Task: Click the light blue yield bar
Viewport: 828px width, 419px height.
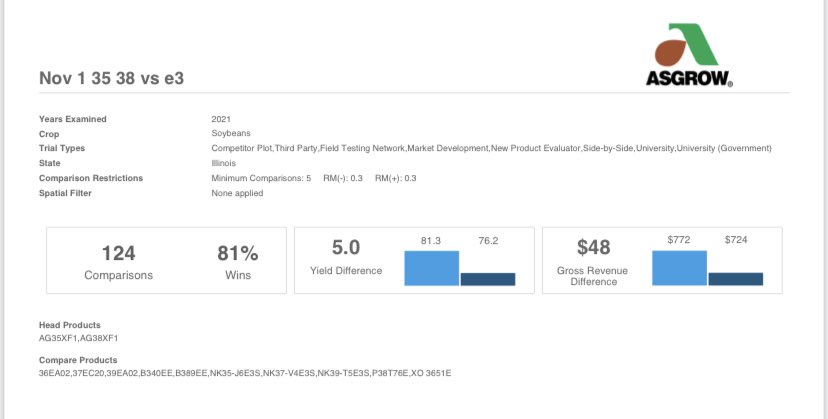Action: (431, 268)
